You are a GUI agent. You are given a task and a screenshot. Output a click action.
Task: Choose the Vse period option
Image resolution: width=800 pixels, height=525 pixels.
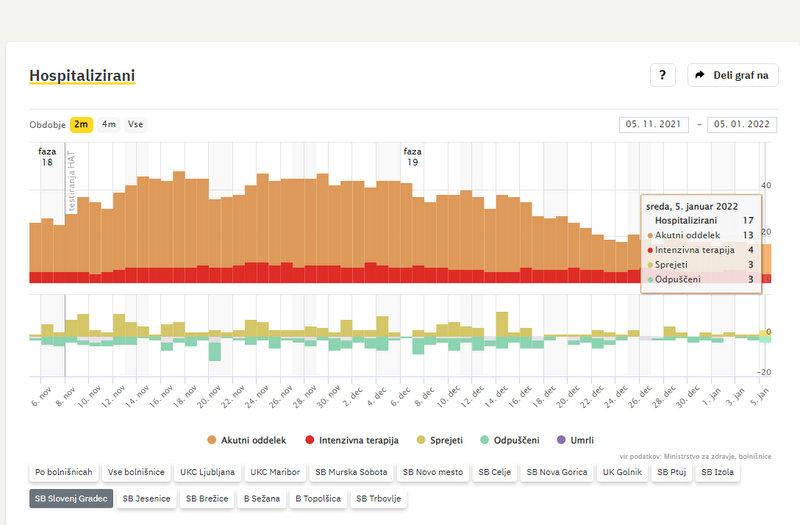(135, 125)
